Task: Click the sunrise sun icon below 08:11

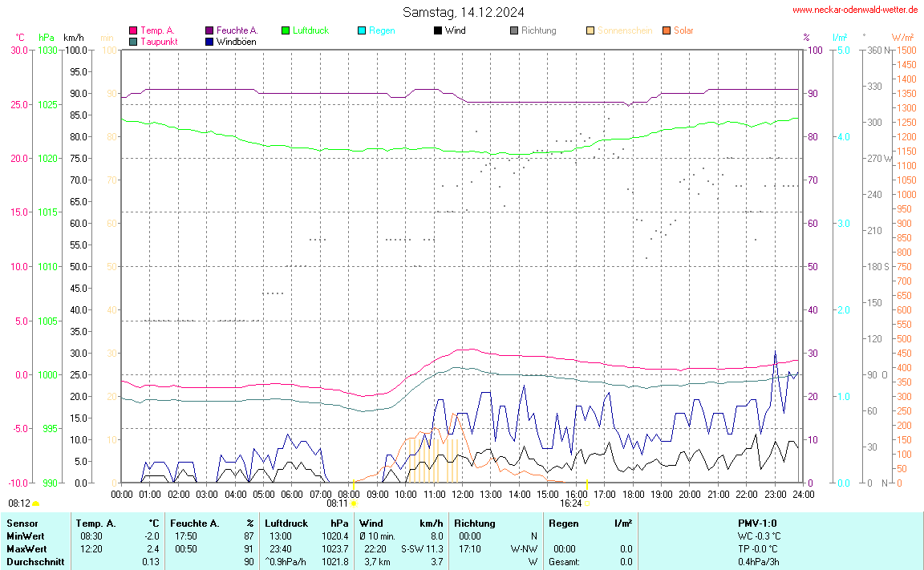Action: click(353, 503)
